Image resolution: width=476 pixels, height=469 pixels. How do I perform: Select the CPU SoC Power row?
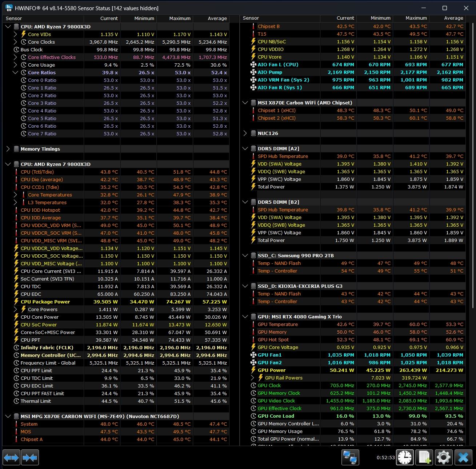[116, 325]
